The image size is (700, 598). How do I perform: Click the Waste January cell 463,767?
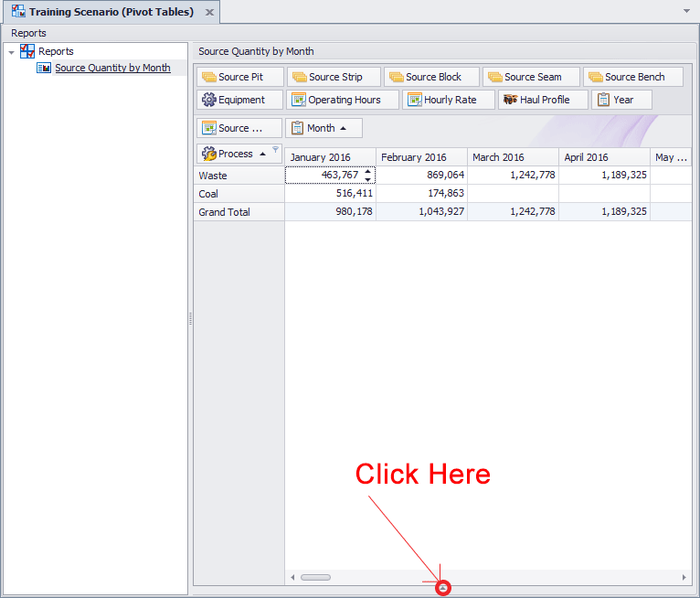(x=331, y=175)
